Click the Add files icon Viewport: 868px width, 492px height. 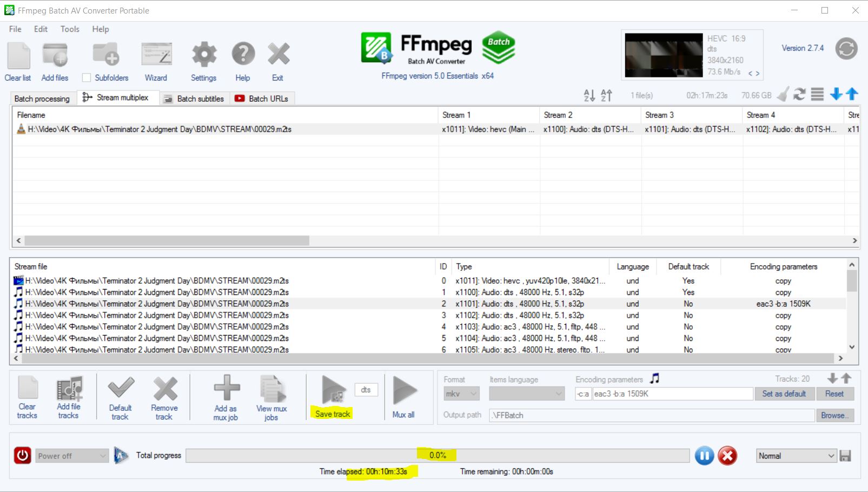pyautogui.click(x=55, y=56)
